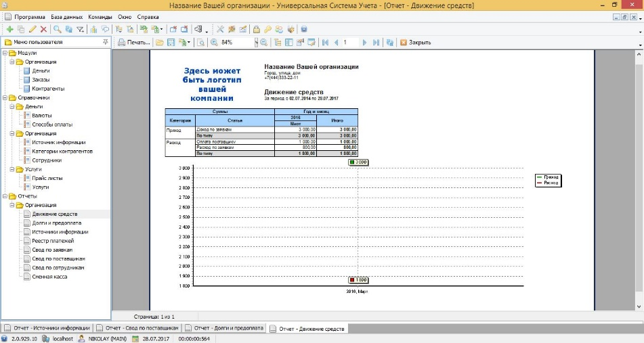
Task: Open the Окно menu
Action: click(125, 17)
